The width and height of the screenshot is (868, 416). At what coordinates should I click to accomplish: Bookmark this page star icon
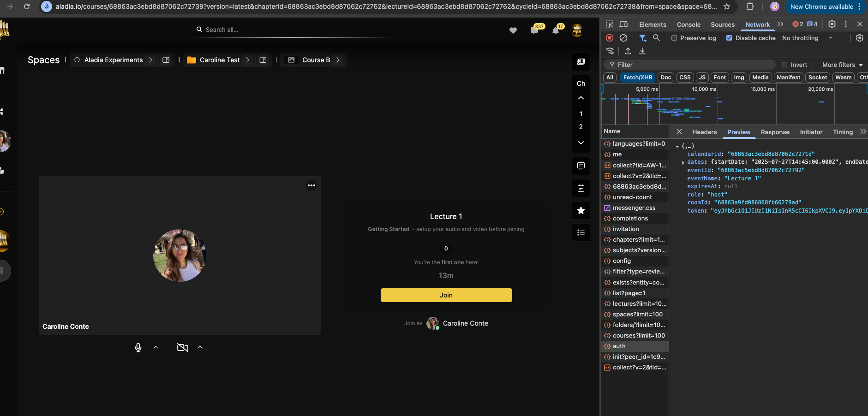tap(727, 6)
